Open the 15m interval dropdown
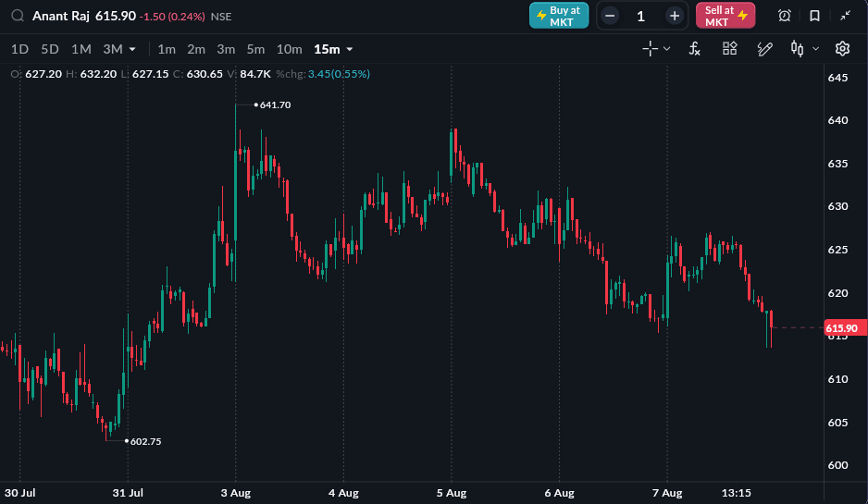The width and height of the screenshot is (868, 504). pyautogui.click(x=333, y=49)
